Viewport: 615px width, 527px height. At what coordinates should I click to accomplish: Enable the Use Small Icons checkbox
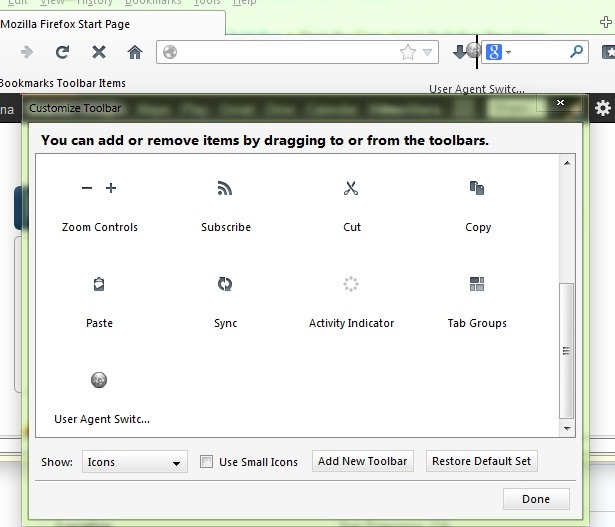point(206,462)
